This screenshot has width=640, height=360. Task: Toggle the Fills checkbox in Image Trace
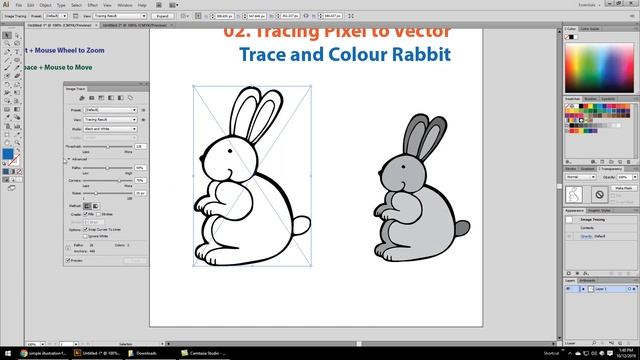[86, 214]
